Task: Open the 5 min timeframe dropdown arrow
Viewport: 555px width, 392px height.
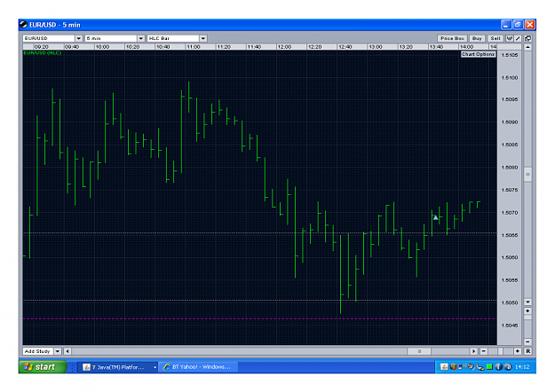Action: [x=141, y=38]
